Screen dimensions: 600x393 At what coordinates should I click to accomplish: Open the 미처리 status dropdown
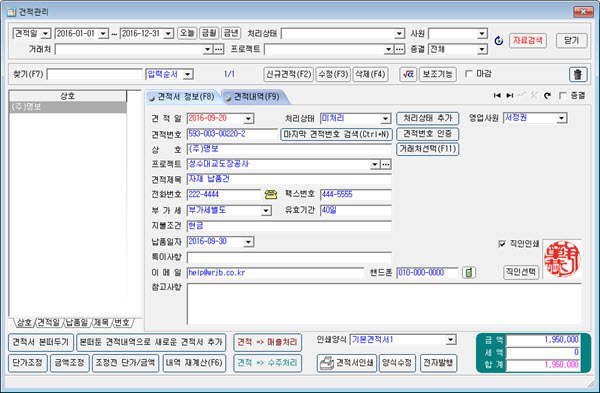[x=385, y=119]
